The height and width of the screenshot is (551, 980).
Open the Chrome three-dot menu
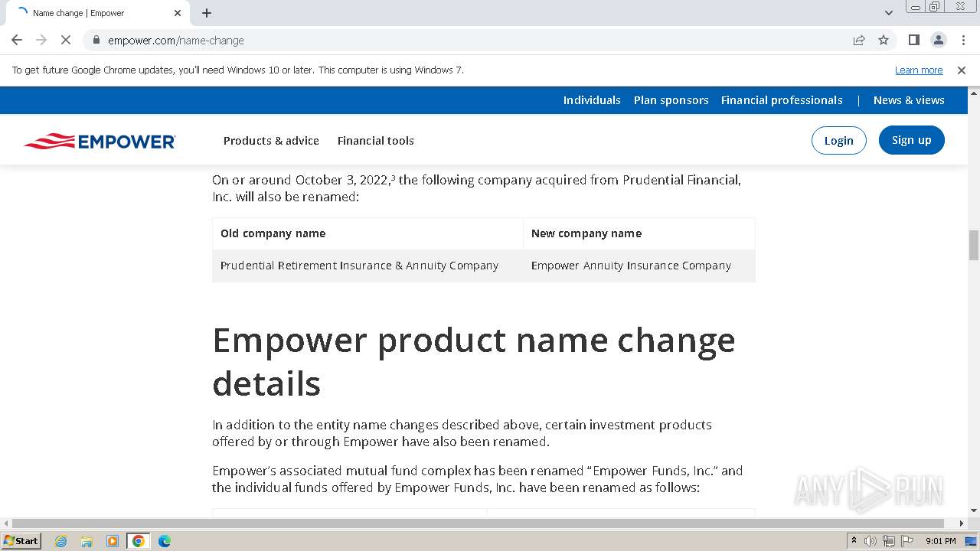coord(962,40)
